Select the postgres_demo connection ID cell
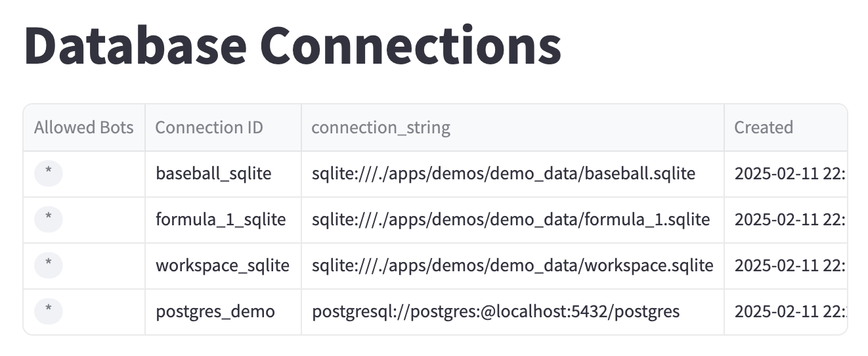This screenshot has width=868, height=356. (x=223, y=311)
